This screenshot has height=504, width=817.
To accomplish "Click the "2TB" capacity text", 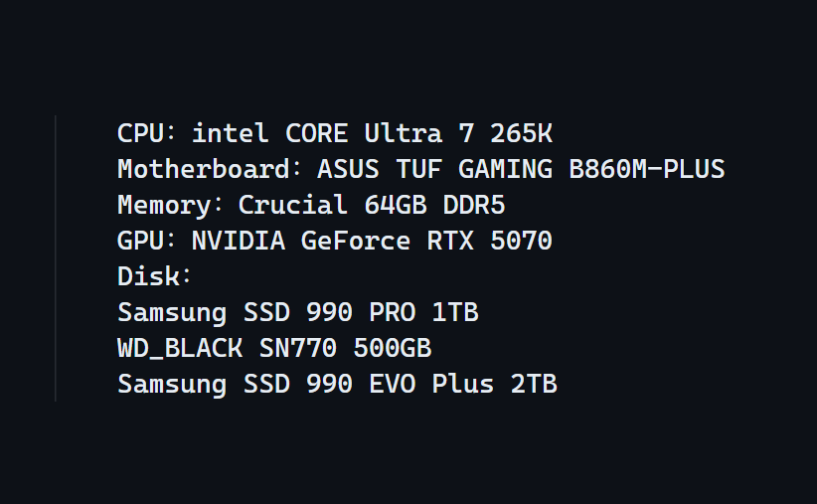I will pos(534,384).
